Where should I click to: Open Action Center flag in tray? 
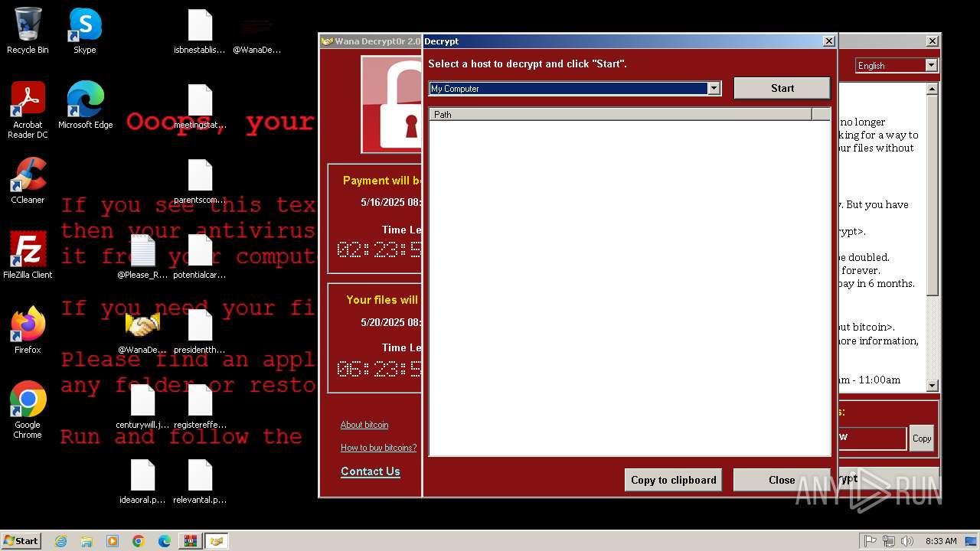click(x=871, y=541)
